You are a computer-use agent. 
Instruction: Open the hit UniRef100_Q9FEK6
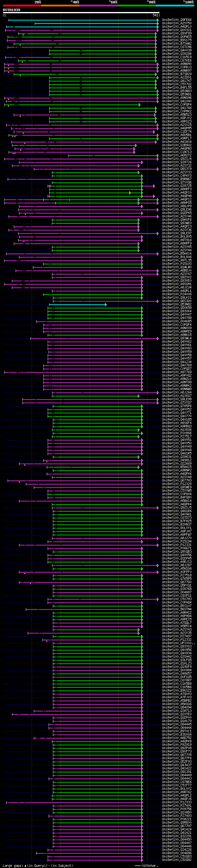click(x=177, y=20)
